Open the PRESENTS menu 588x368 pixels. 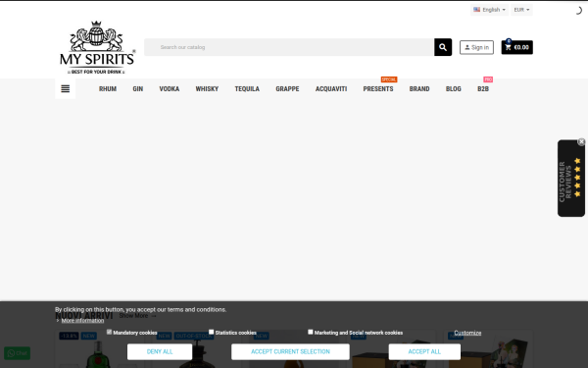378,89
